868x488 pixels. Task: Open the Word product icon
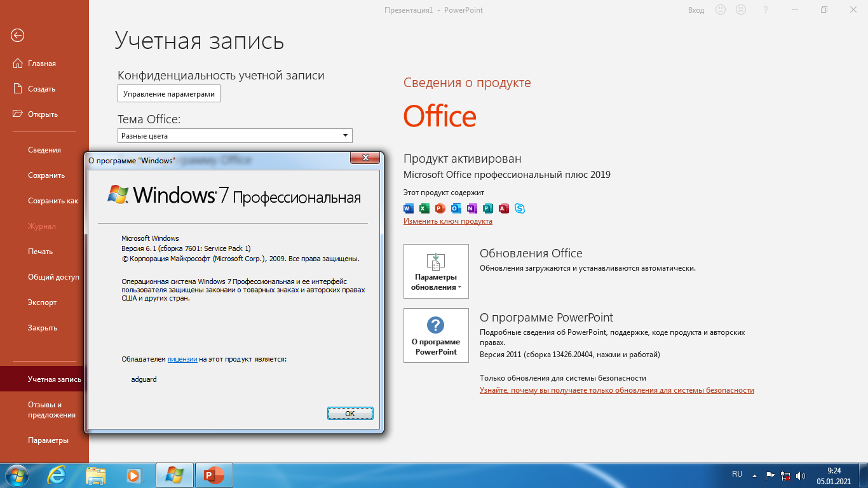[x=407, y=208]
